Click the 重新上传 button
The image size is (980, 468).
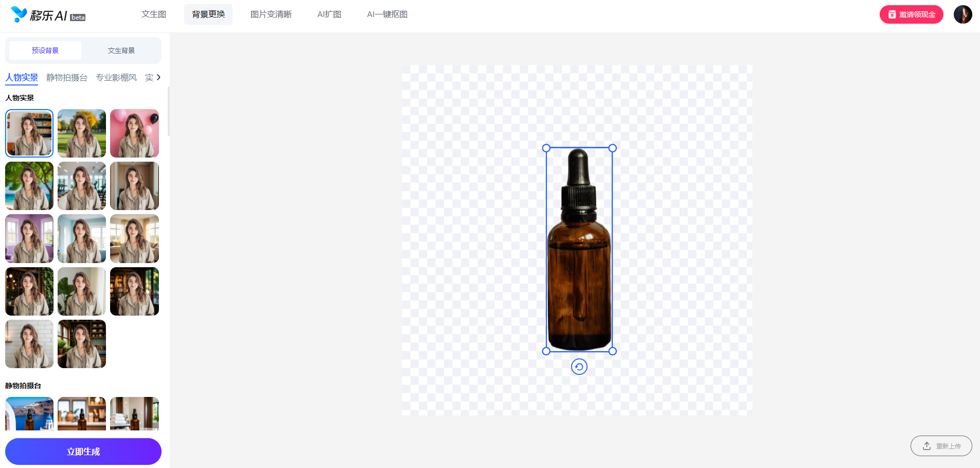(941, 446)
